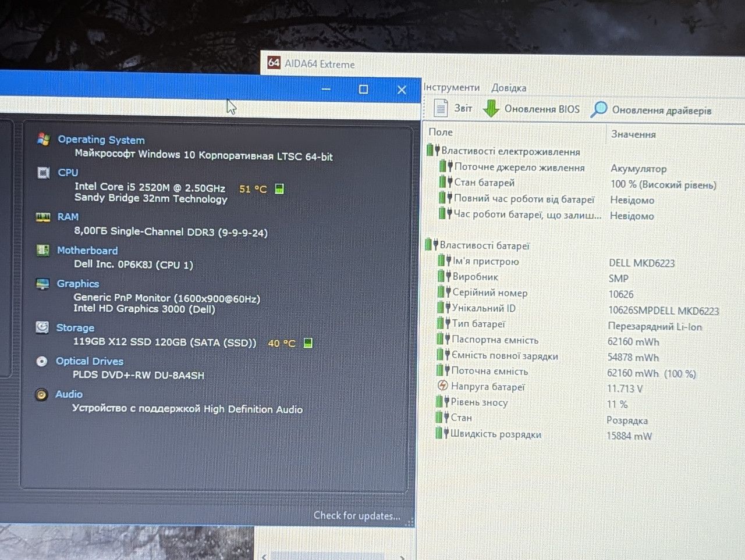
Task: Click the Check for updates... link
Action: point(357,515)
